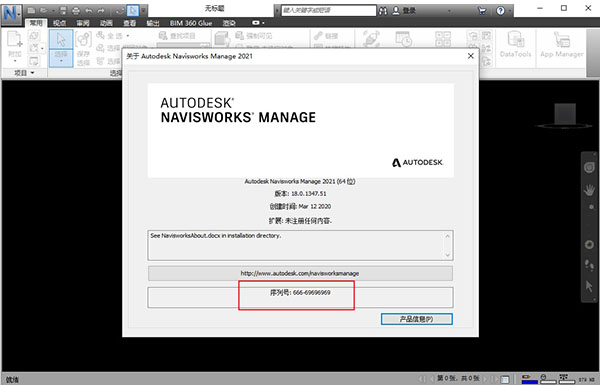600x385 pixels.
Task: Click the ribbon minimize toggle beside 渲染 tab
Action: click(256, 23)
